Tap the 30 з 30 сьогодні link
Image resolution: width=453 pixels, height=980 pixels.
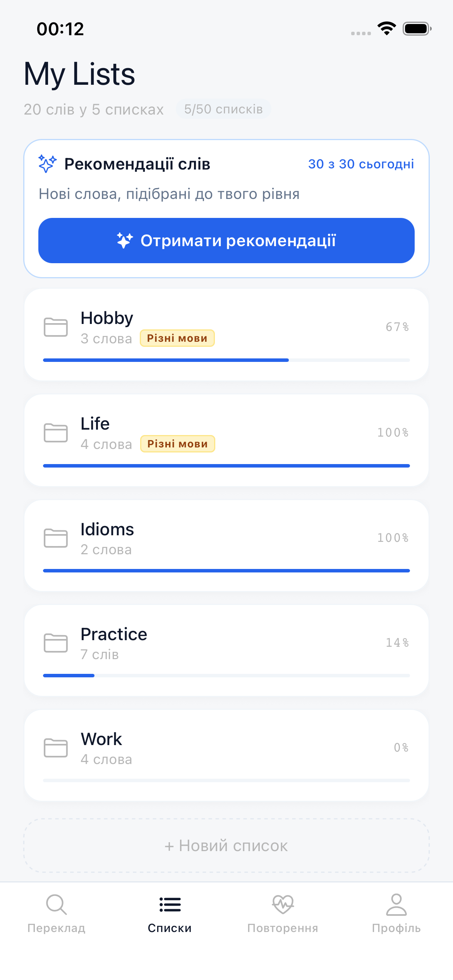[x=361, y=164]
